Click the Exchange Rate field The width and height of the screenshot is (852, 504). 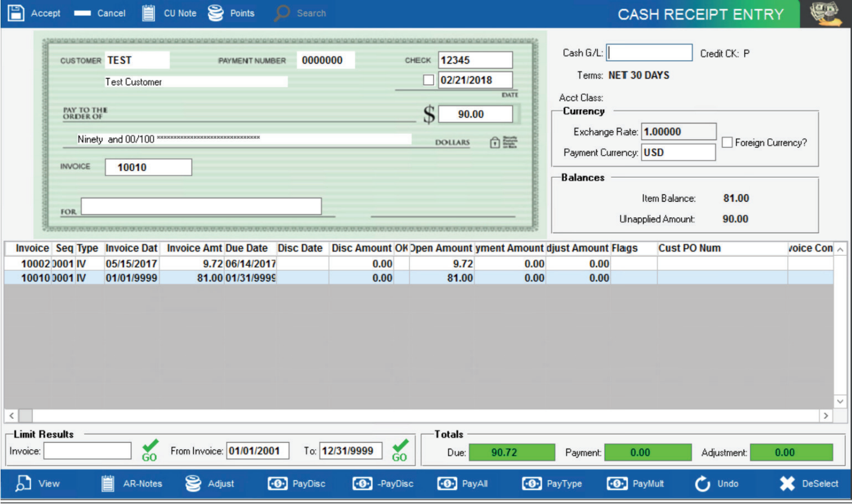678,131
